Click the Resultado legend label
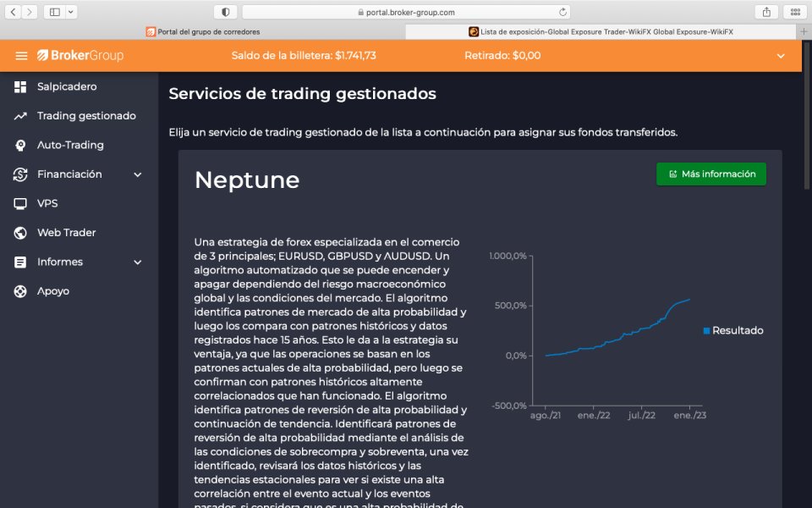This screenshot has width=812, height=508. tap(738, 330)
